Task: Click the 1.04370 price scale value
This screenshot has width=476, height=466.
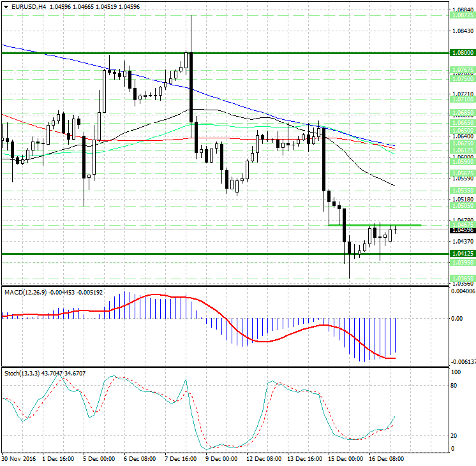Action: [x=463, y=241]
